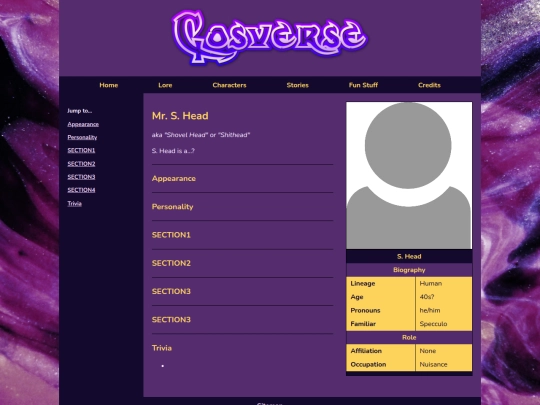The width and height of the screenshot is (540, 405).
Task: Go to the Lore page
Action: tap(165, 85)
